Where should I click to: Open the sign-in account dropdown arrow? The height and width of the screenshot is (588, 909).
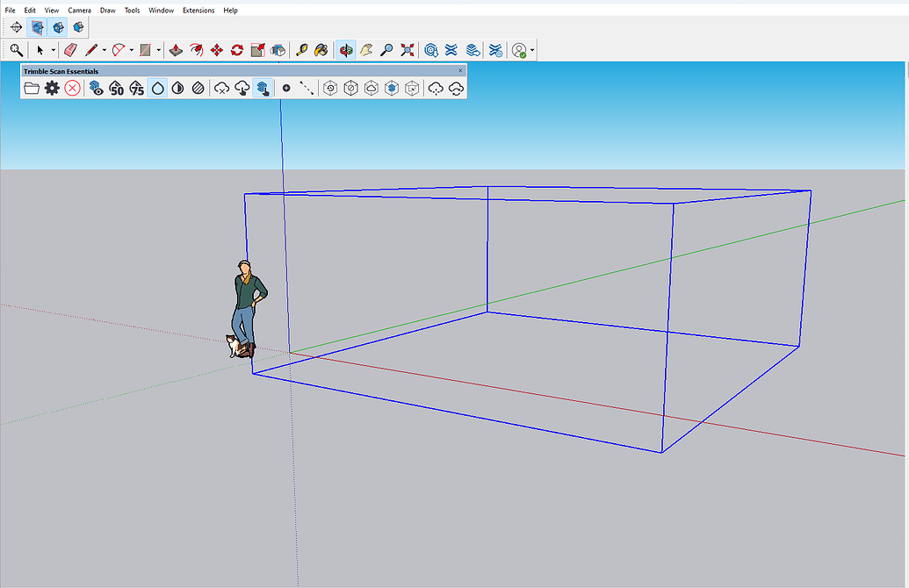(530, 50)
